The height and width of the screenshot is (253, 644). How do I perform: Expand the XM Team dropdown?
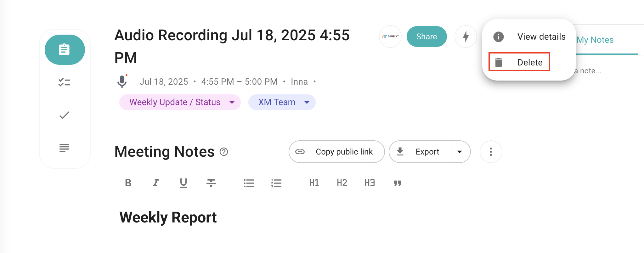click(x=307, y=102)
